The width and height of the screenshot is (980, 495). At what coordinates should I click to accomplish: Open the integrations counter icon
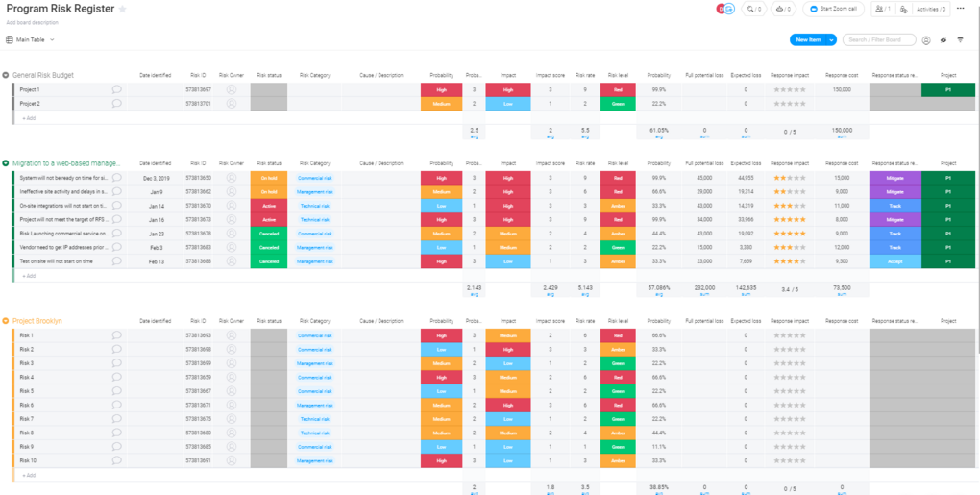(754, 9)
